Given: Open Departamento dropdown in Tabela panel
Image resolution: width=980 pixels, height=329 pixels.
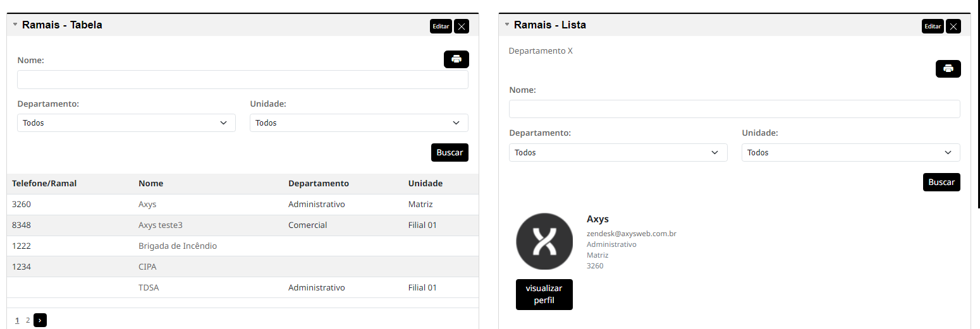Looking at the screenshot, I should (x=126, y=123).
